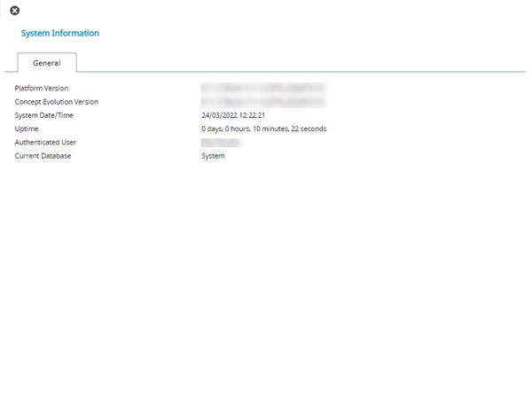The height and width of the screenshot is (406, 532).
Task: Click the Current Database value "System"
Action: click(213, 156)
